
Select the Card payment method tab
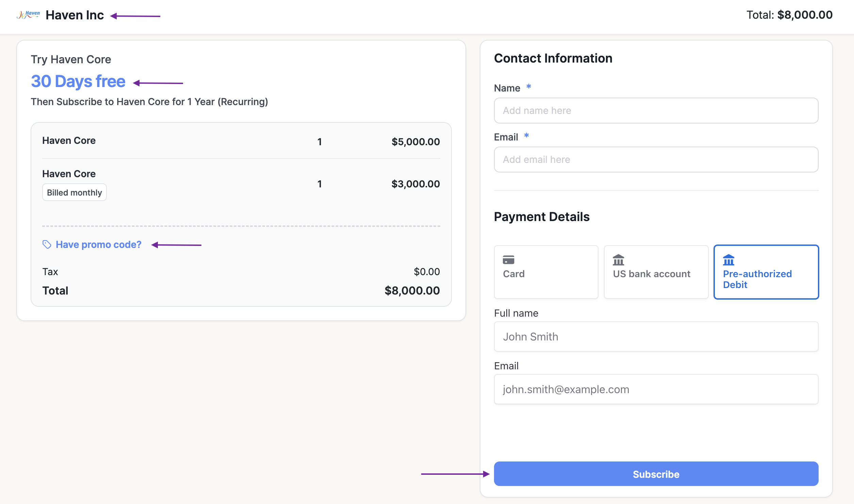[546, 272]
